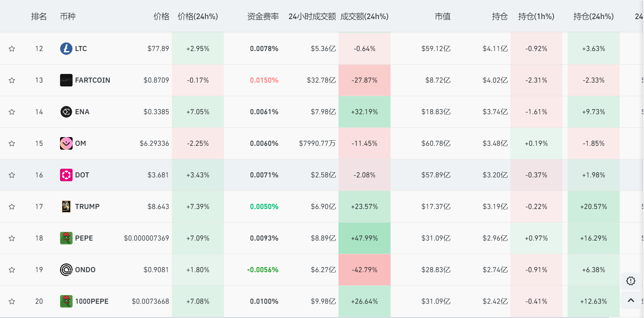This screenshot has height=318, width=644.
Task: Click the FARTCOIN logo icon
Action: [66, 80]
